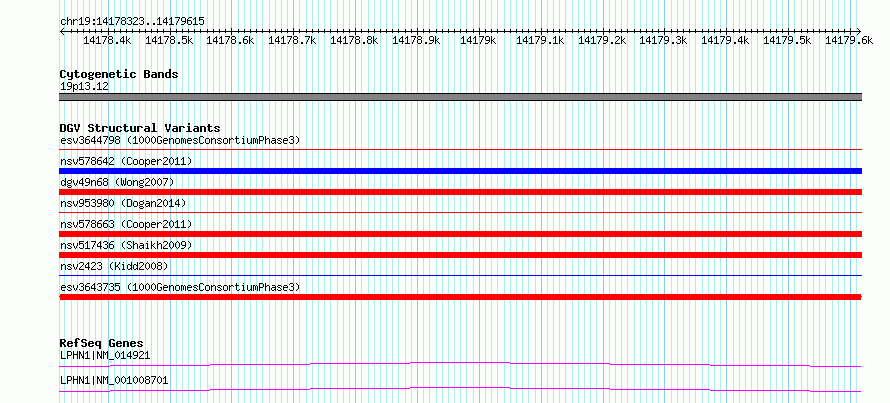The height and width of the screenshot is (403, 890).
Task: Select the red esv3643735 variant bar
Action: (x=460, y=297)
